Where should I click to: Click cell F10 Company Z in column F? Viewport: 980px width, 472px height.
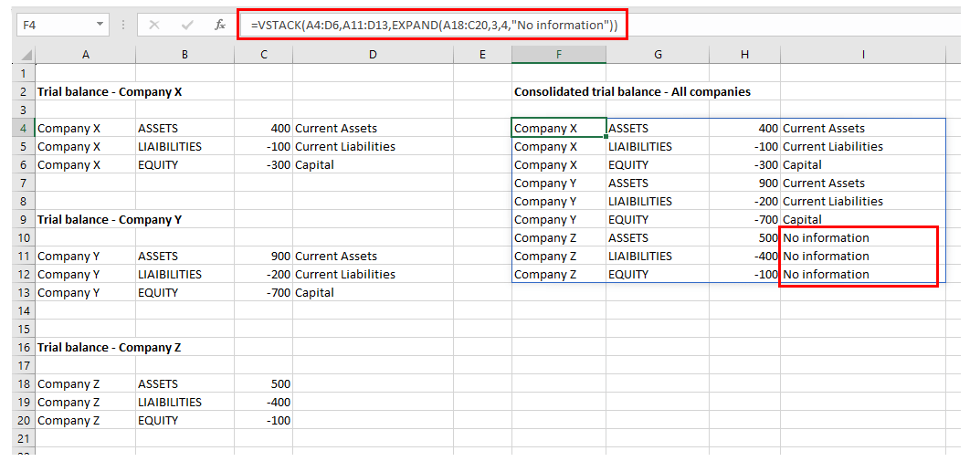click(x=559, y=238)
